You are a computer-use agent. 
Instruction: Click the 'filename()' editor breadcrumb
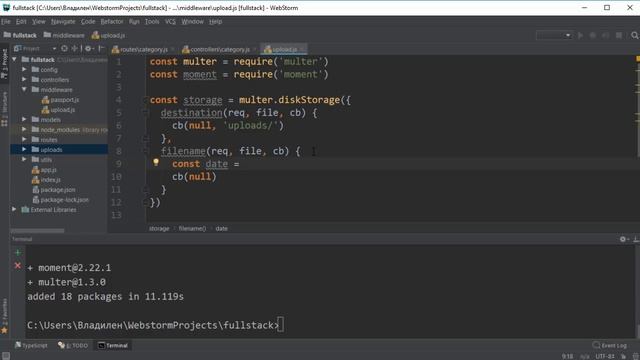(192, 229)
